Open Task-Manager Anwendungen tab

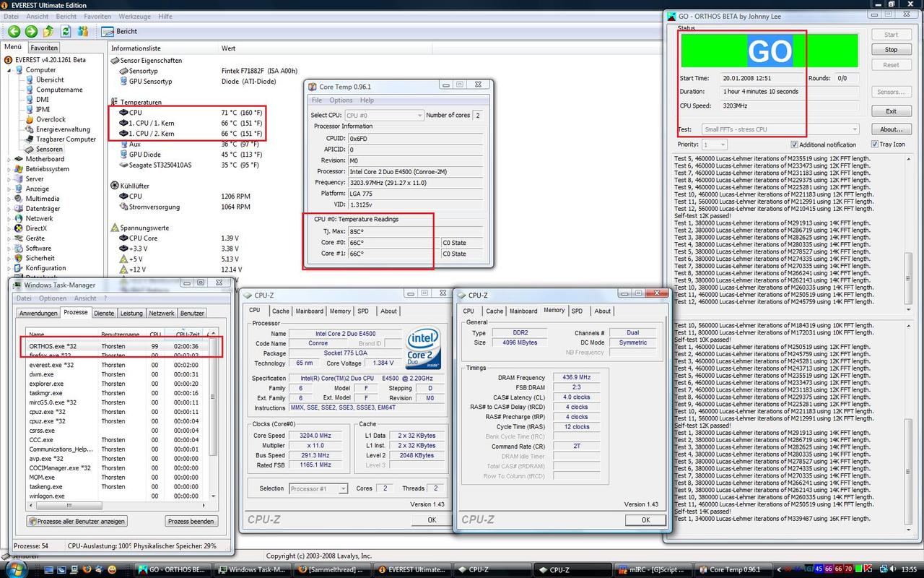(x=38, y=313)
